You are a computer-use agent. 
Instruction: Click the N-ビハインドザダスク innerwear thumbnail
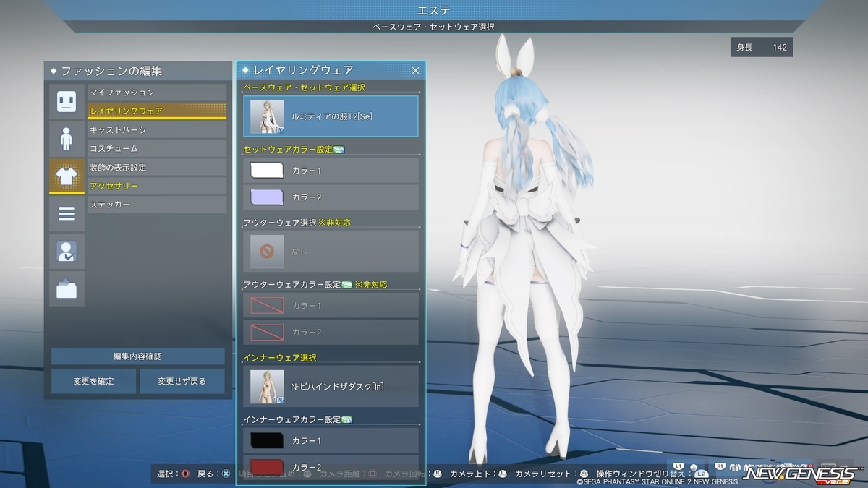[267, 386]
